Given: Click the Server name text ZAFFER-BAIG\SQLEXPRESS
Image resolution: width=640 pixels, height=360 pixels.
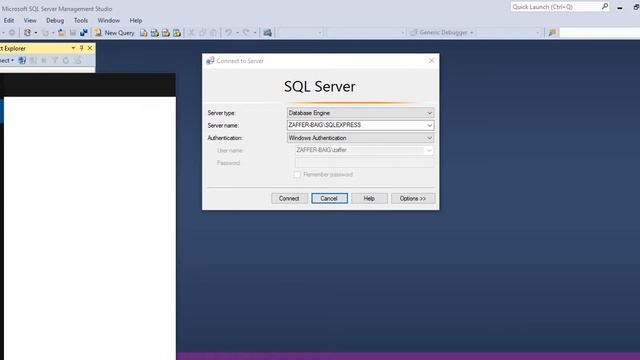Looking at the screenshot, I should [324, 125].
